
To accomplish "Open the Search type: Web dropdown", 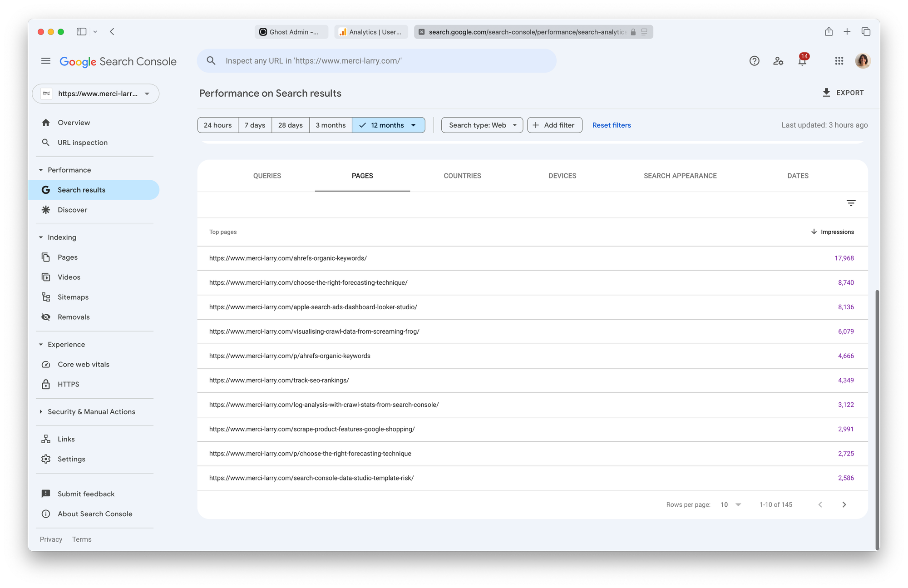I will [482, 125].
